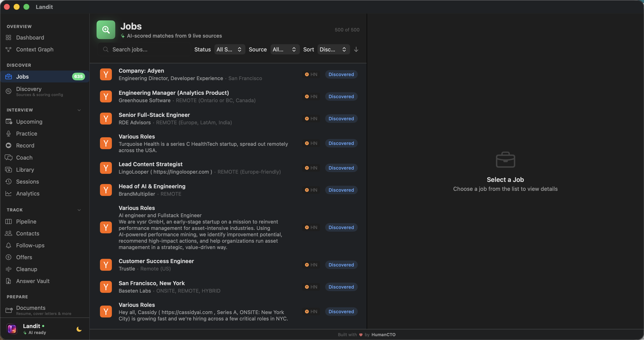Select the Cassidy Various Roles listing

228,312
